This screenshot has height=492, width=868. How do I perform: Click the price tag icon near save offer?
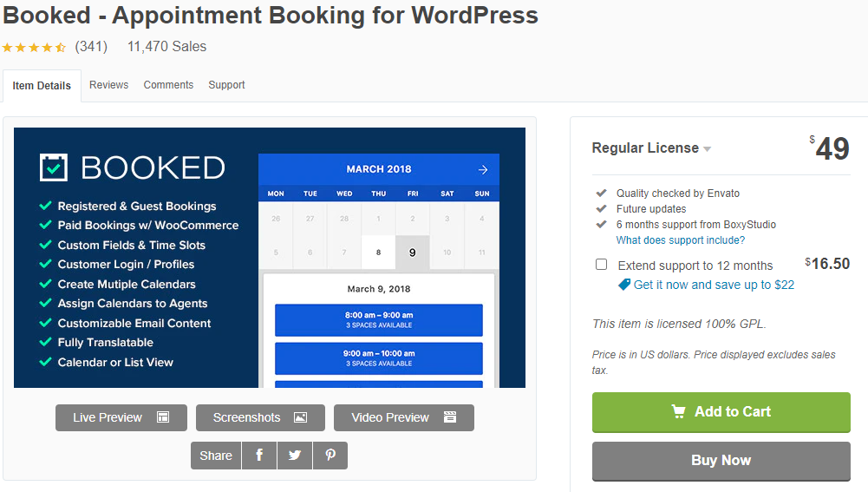pos(623,285)
